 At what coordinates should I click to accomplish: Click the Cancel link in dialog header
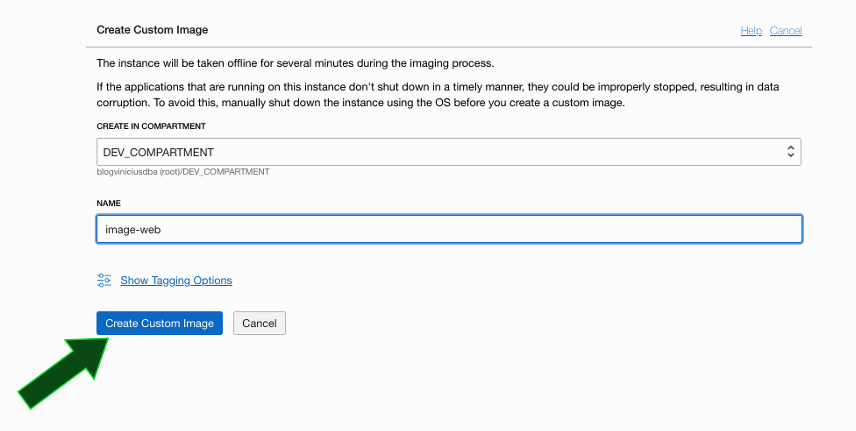click(x=786, y=31)
